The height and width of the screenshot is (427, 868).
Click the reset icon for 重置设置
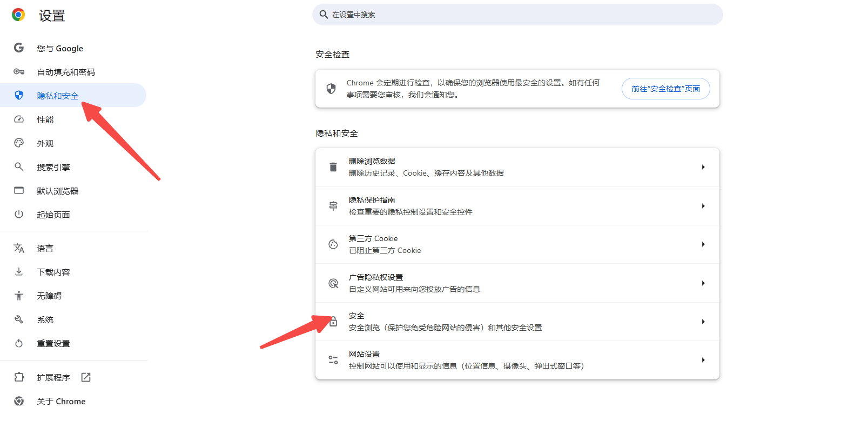tap(19, 343)
